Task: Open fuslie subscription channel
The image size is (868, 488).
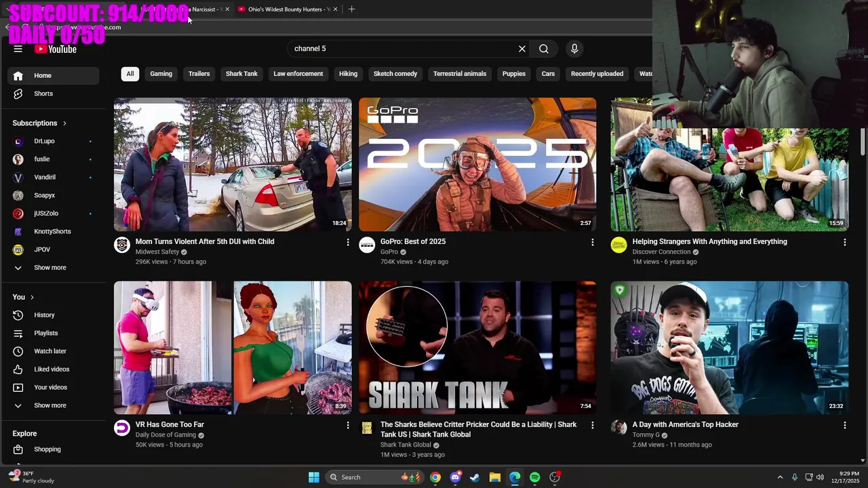Action: (54, 159)
